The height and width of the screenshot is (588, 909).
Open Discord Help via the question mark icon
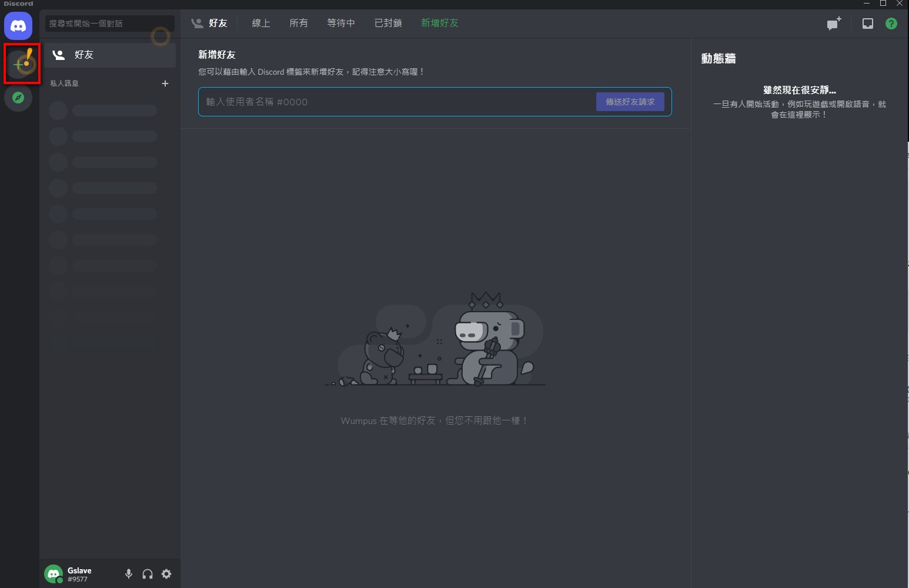(891, 24)
